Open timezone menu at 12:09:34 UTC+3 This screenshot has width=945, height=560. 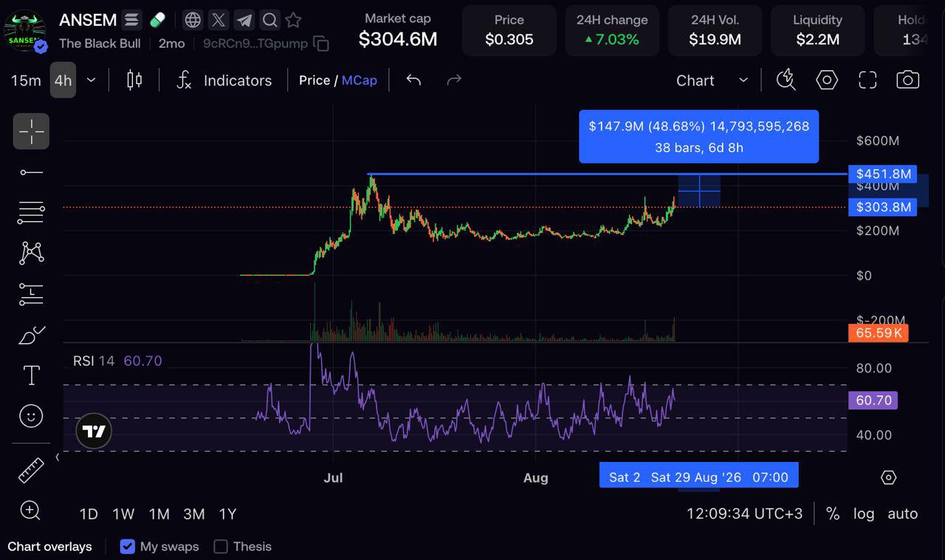tap(744, 514)
